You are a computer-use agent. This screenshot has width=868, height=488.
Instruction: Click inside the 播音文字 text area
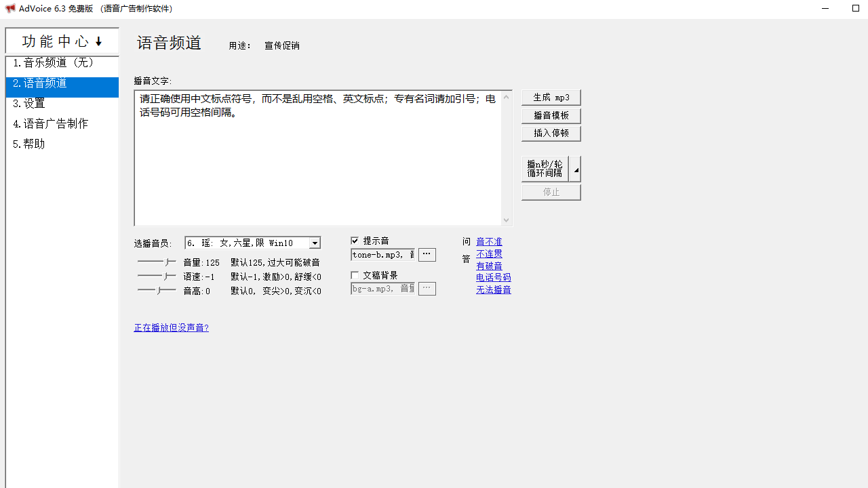coord(317,158)
